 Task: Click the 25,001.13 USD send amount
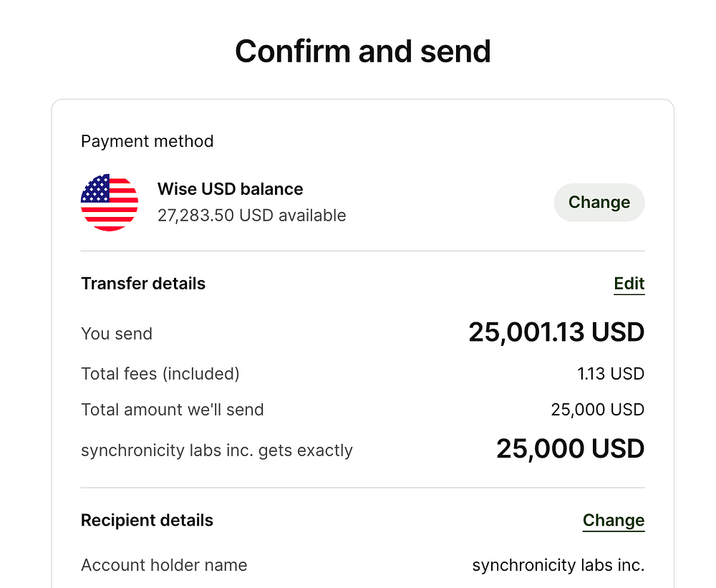click(x=556, y=332)
